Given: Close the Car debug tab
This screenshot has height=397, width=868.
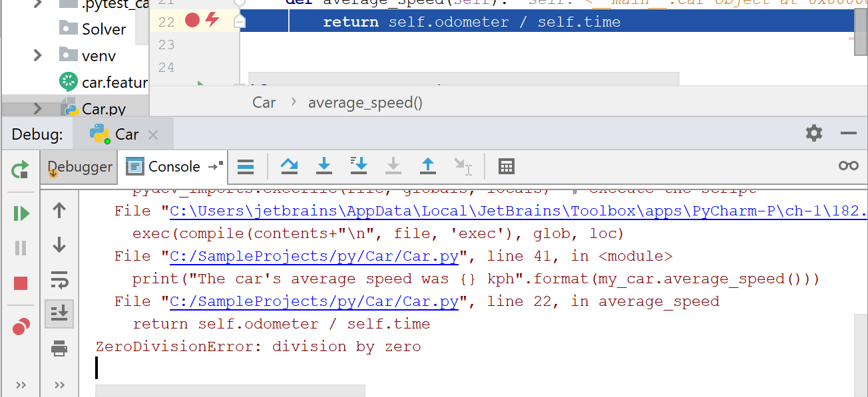Looking at the screenshot, I should (x=153, y=135).
